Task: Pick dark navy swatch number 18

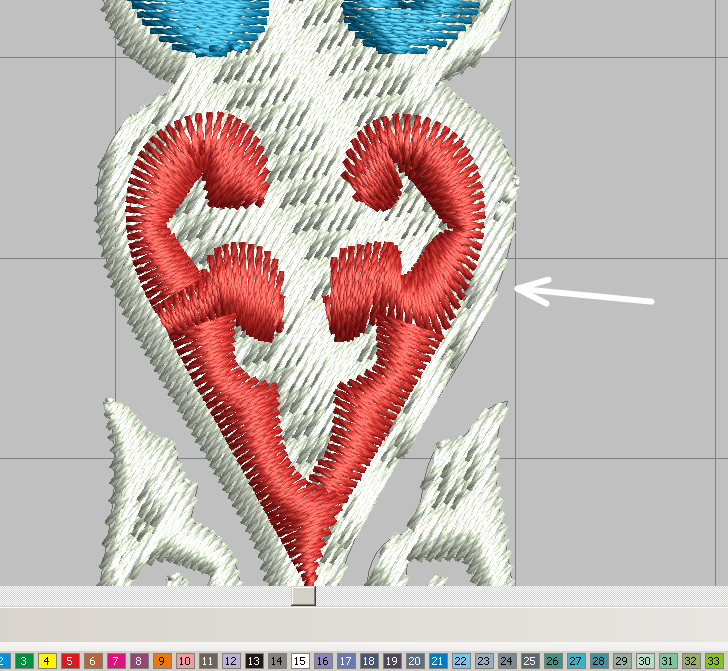Action: (x=369, y=661)
